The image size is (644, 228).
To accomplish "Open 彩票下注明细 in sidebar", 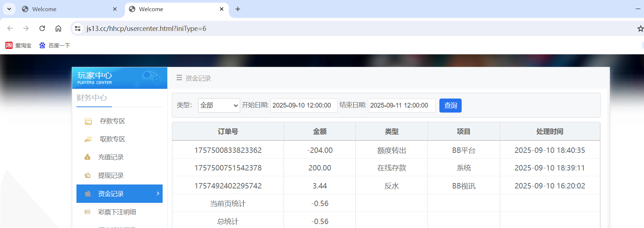I will point(117,212).
